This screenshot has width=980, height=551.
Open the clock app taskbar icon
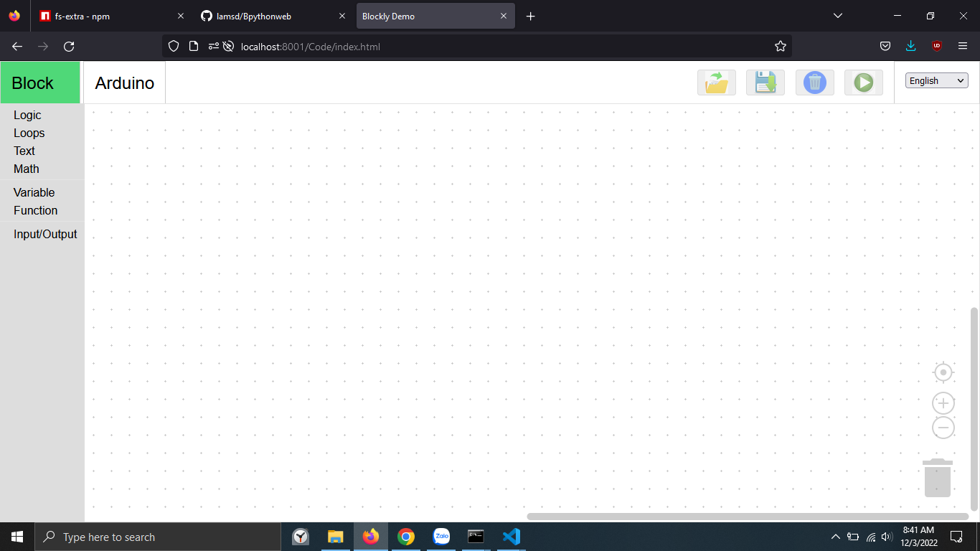point(301,537)
